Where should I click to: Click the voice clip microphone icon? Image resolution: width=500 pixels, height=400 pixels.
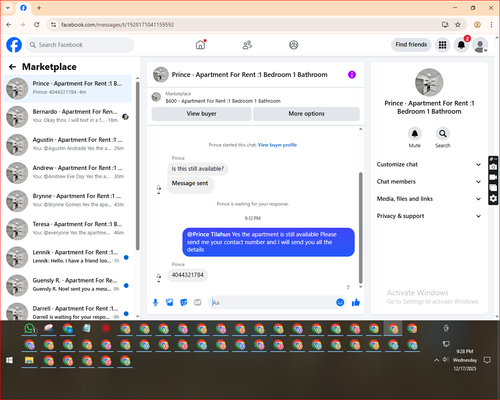155,302
